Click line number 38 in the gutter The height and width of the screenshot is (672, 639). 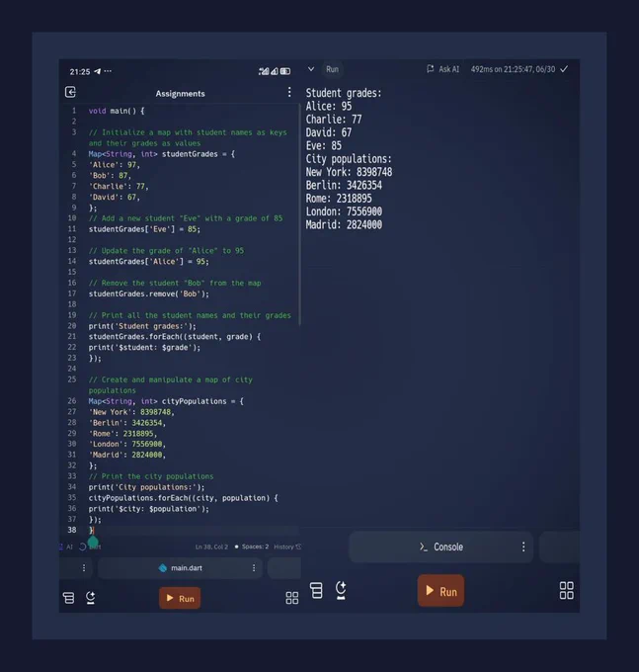72,530
